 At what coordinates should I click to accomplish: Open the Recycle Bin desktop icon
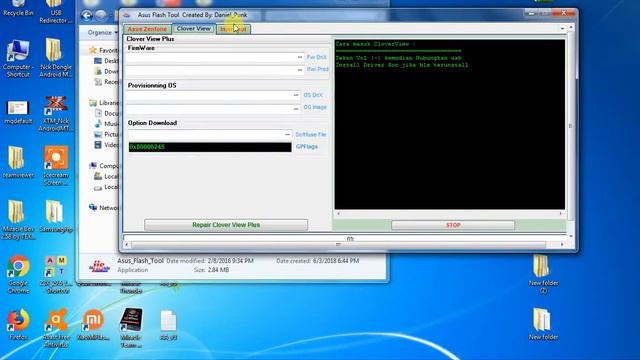point(18,8)
